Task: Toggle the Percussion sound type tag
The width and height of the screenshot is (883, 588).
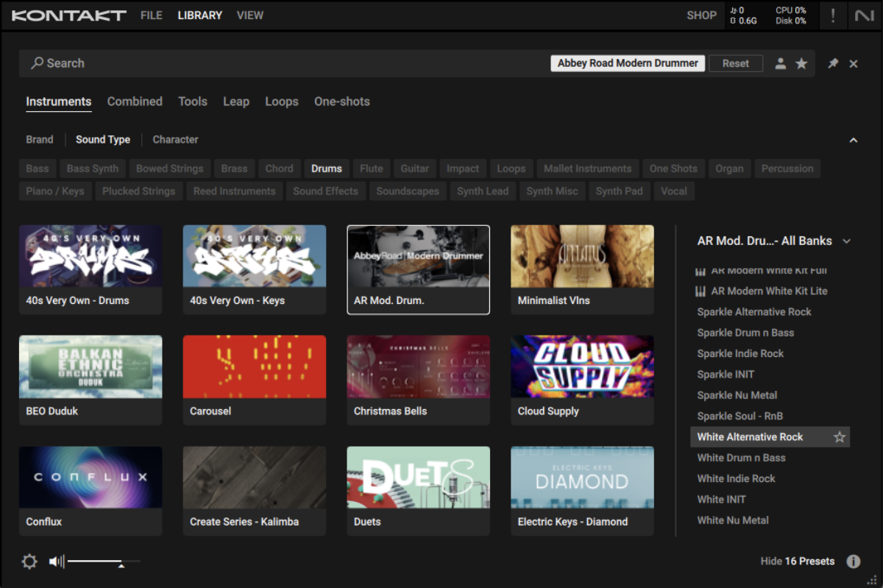Action: [787, 169]
